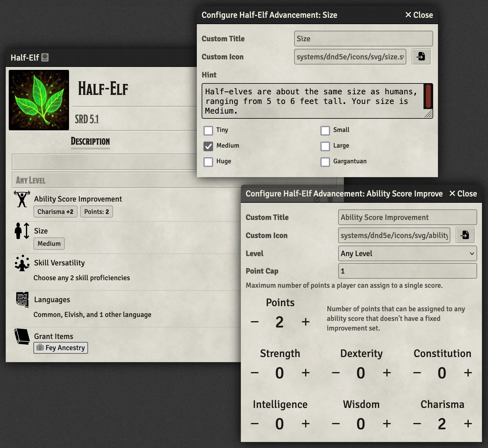
Task: Click the Point Cap input field
Action: pyautogui.click(x=408, y=271)
